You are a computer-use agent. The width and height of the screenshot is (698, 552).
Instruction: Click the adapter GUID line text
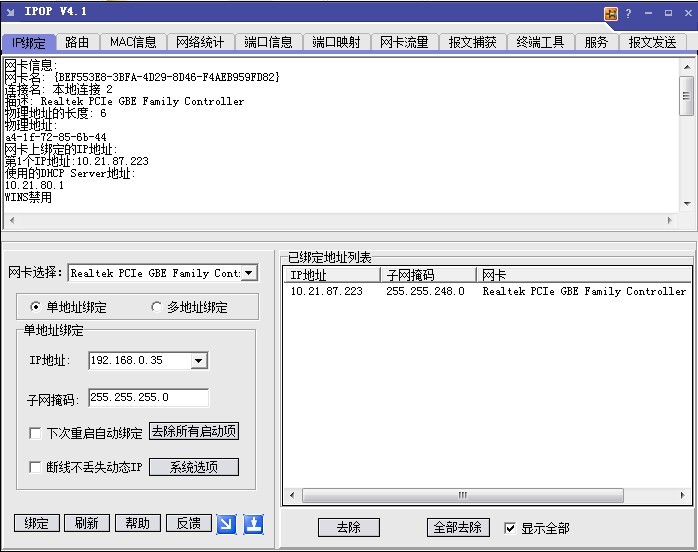142,77
